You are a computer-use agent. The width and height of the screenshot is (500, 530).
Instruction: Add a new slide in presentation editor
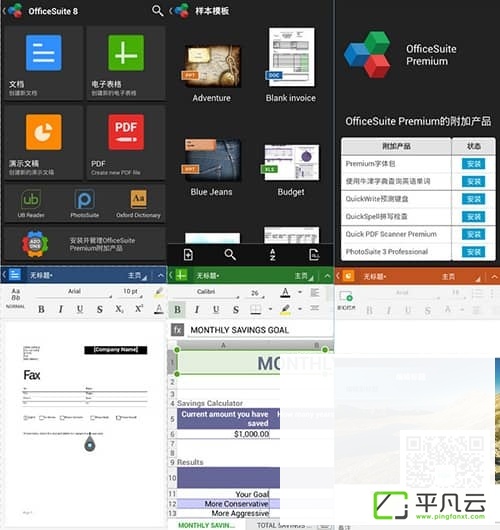click(x=346, y=300)
